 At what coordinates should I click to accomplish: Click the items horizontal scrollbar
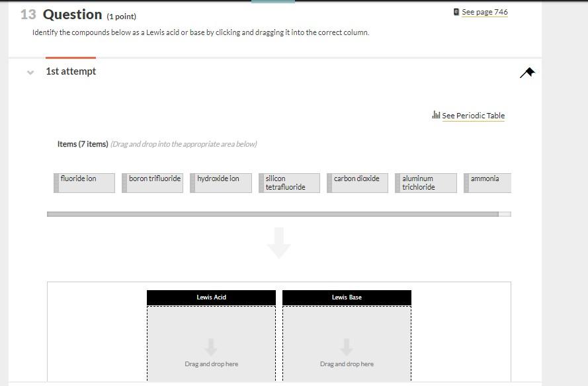(273, 214)
